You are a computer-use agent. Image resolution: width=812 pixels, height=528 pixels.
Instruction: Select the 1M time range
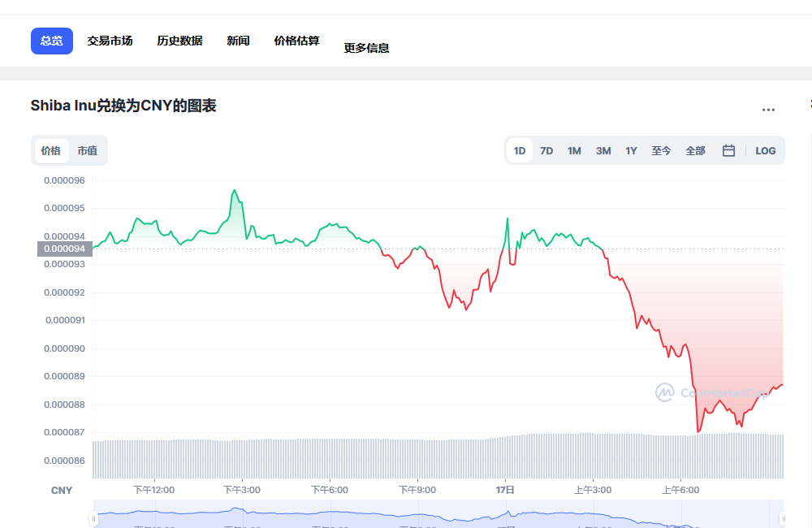(574, 151)
